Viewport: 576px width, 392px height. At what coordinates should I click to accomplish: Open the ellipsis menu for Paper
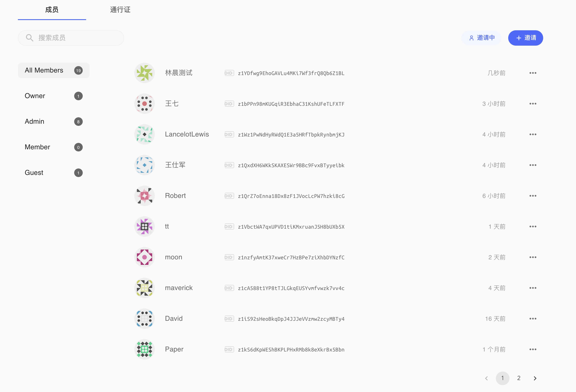coord(533,349)
